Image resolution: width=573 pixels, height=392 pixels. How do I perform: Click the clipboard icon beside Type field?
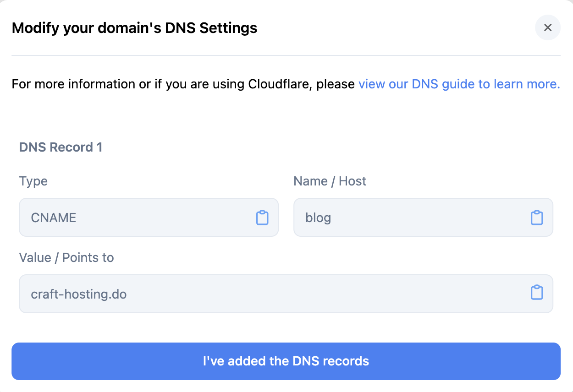pos(262,218)
